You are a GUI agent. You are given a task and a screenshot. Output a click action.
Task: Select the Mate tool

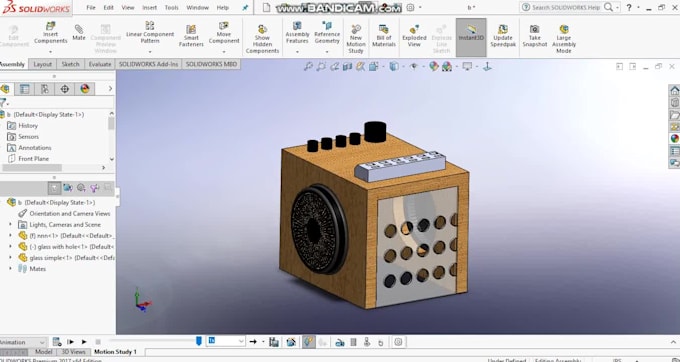tap(78, 33)
